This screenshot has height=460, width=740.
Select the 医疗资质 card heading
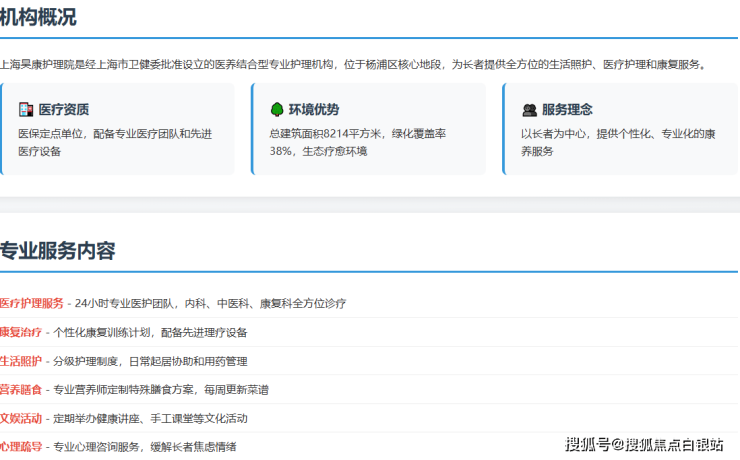(64, 109)
